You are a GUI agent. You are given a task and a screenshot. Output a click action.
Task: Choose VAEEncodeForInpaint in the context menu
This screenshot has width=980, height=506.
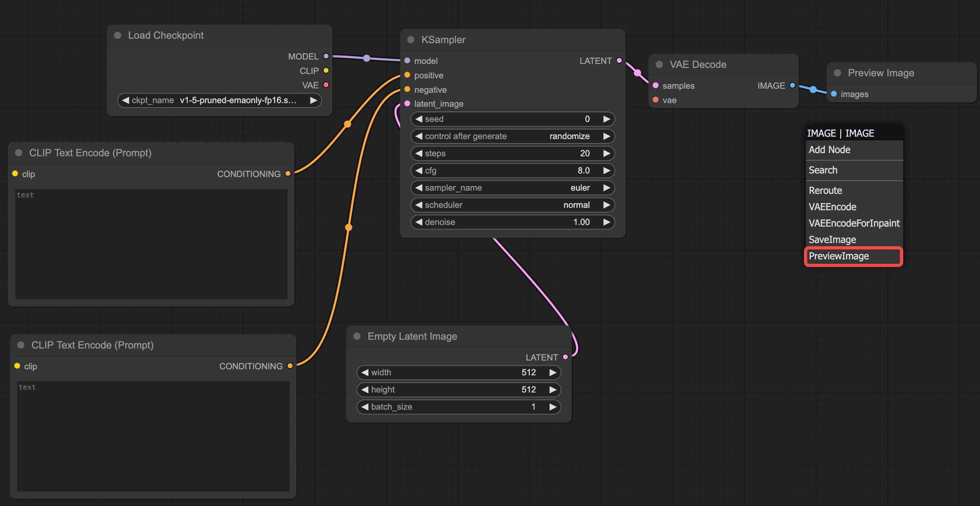(x=854, y=223)
